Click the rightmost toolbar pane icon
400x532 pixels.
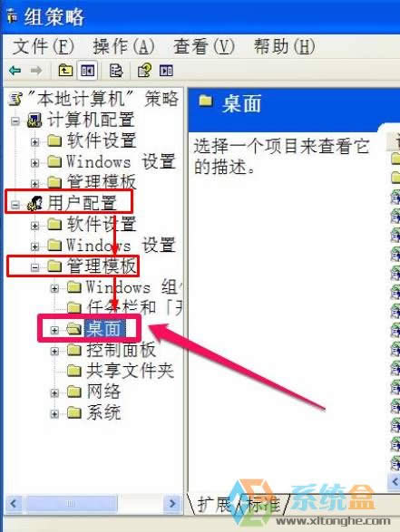[x=166, y=71]
